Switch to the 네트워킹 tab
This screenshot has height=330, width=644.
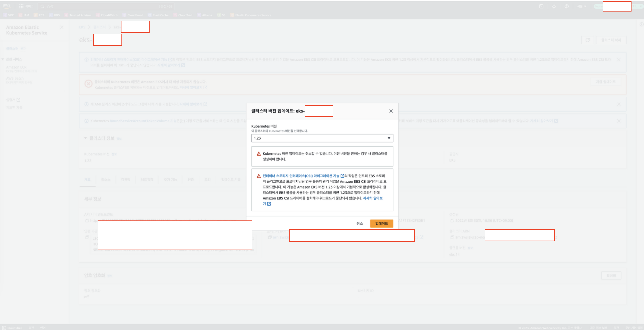147,179
